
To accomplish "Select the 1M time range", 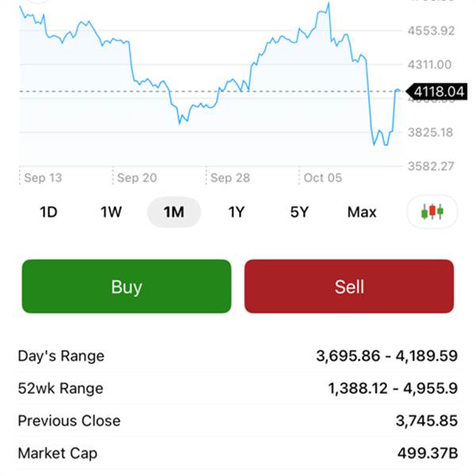I will pyautogui.click(x=174, y=212).
